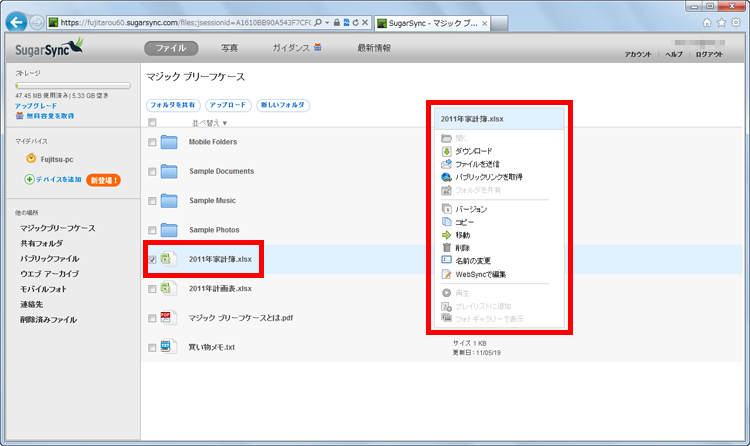Image resolution: width=750 pixels, height=446 pixels.
Task: Click the フォルダを共有 button
Action: (173, 105)
